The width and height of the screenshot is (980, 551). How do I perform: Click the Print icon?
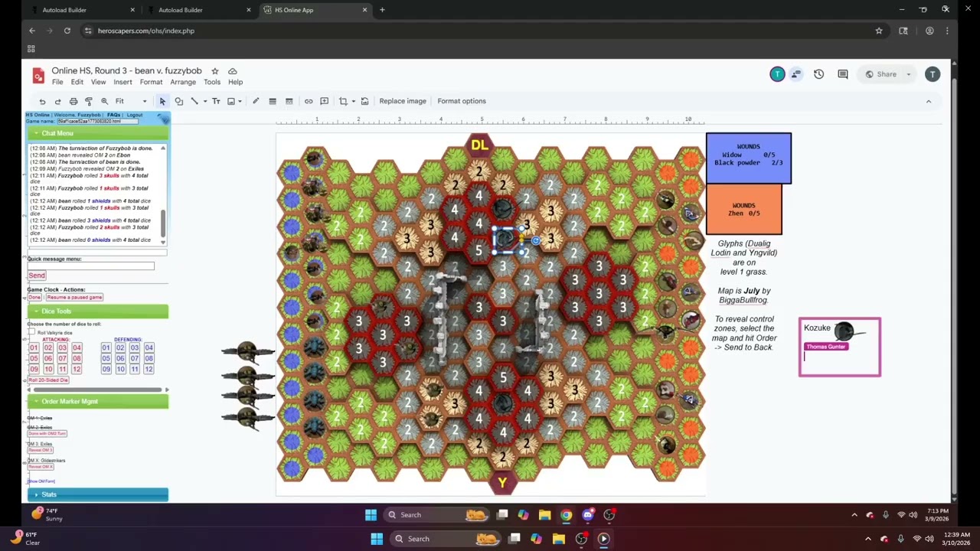pyautogui.click(x=73, y=101)
